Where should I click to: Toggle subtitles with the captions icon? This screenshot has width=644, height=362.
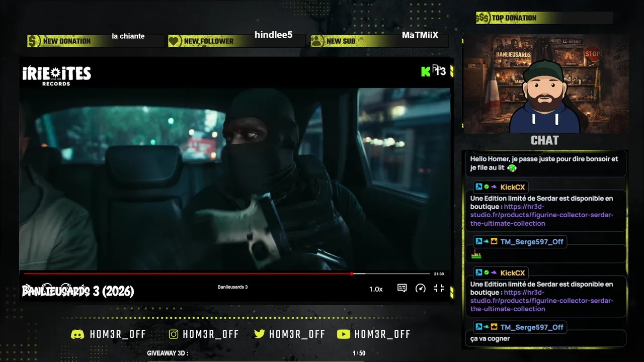[402, 288]
